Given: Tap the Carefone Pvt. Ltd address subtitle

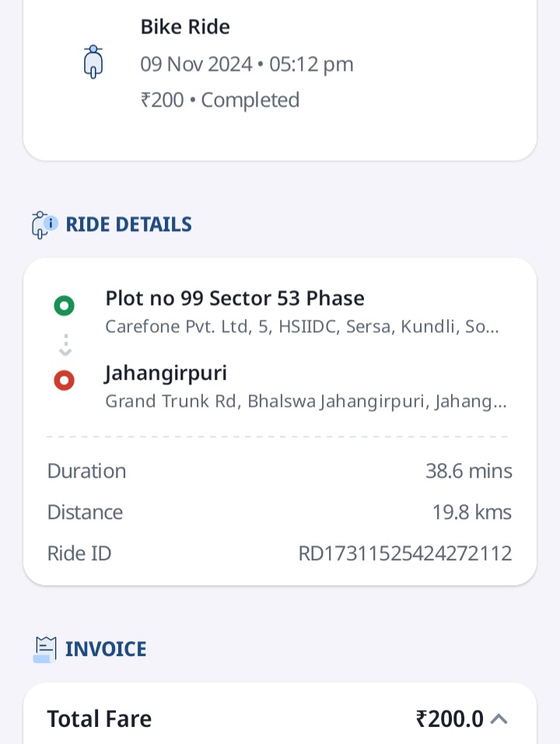Looking at the screenshot, I should (x=302, y=327).
